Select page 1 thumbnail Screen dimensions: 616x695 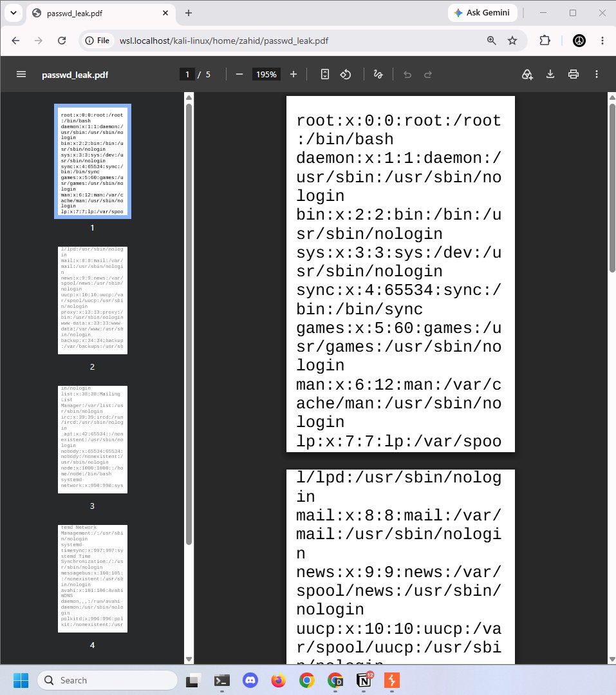[93, 161]
